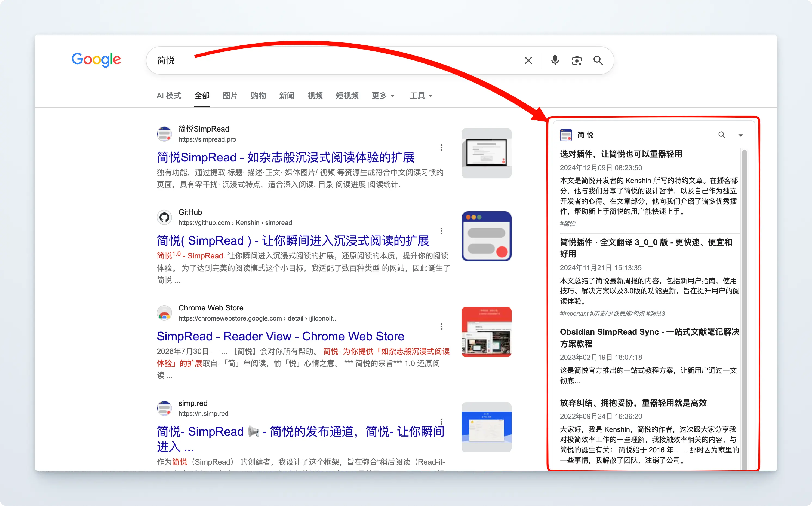Click the #important tag
The width and height of the screenshot is (812, 506).
click(x=574, y=313)
